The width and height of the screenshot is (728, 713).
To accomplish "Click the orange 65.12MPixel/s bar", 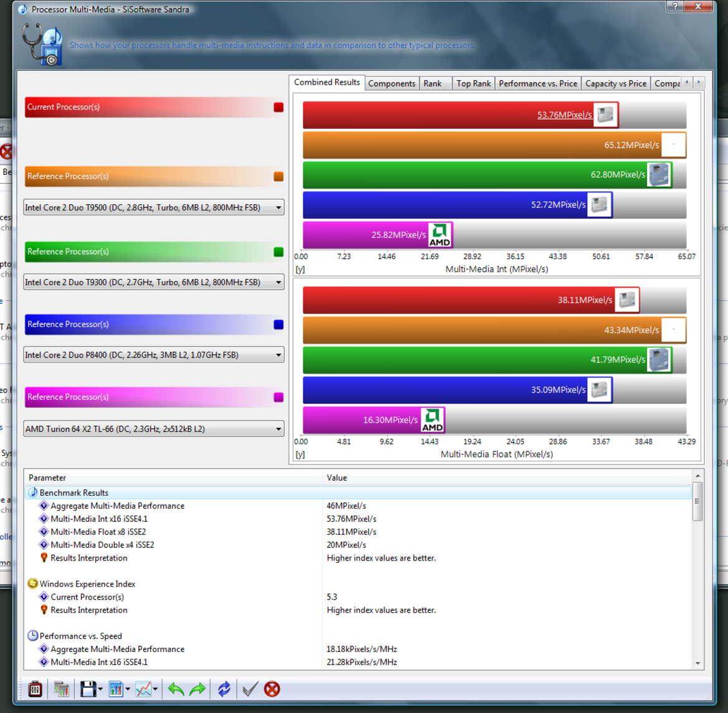I will 494,145.
